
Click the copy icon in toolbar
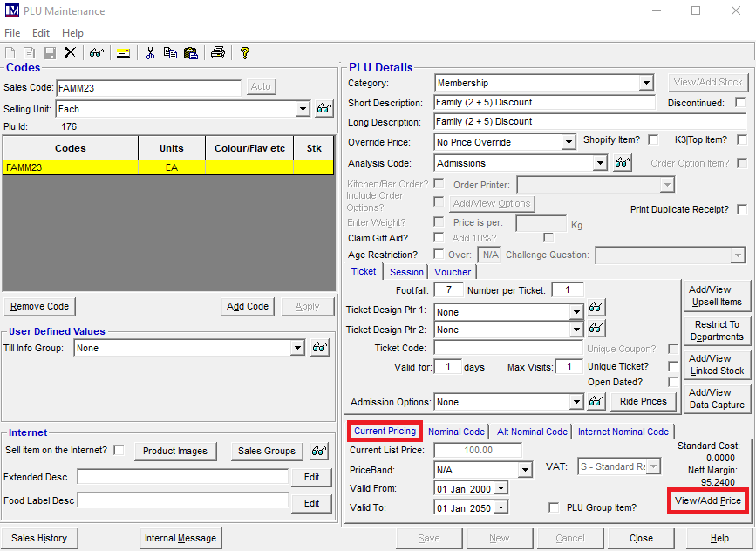point(170,53)
